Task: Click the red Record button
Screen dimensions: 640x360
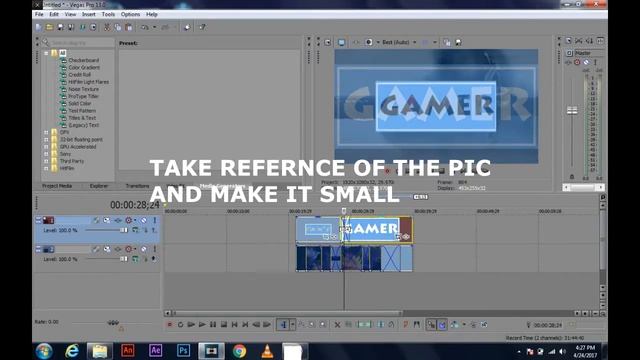Action: click(x=169, y=325)
